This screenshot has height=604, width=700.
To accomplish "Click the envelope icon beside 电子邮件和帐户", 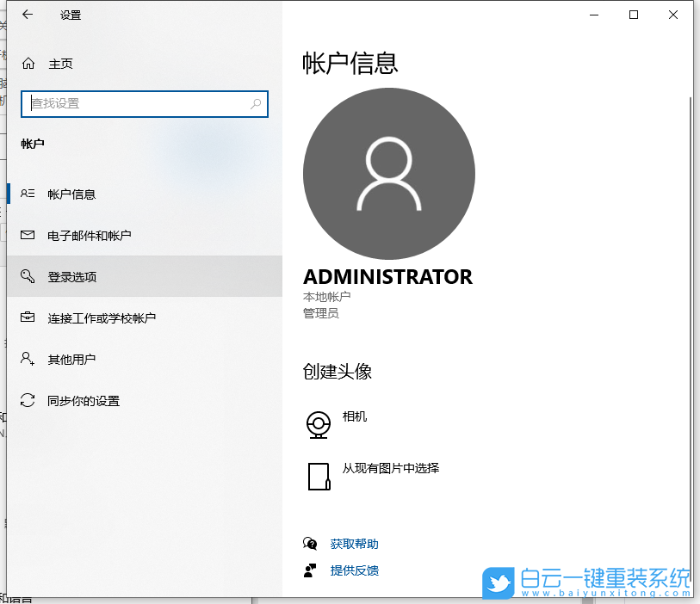I will click(27, 235).
